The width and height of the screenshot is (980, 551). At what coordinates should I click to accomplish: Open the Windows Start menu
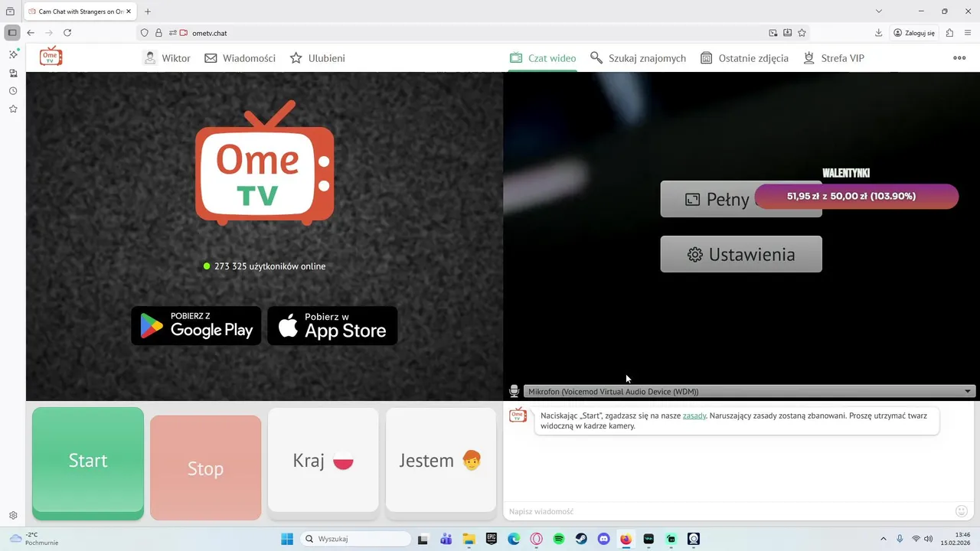(x=287, y=539)
